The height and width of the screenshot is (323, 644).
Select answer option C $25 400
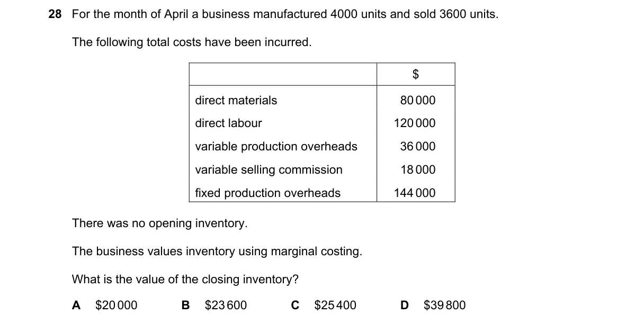coord(324,305)
